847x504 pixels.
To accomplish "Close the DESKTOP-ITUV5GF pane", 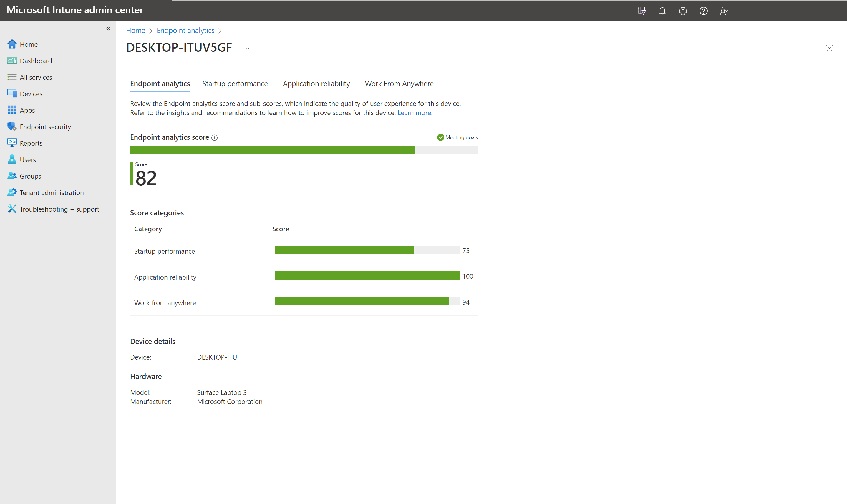I will [829, 48].
